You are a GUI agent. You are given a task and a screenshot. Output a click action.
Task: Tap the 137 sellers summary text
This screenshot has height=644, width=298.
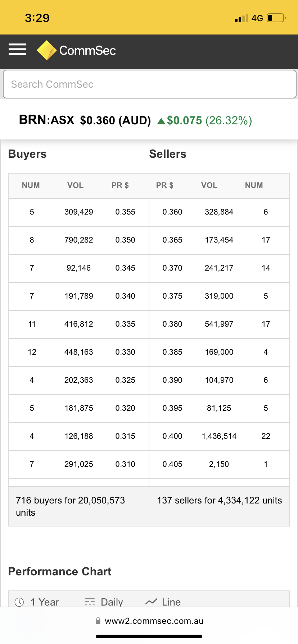pos(220,500)
